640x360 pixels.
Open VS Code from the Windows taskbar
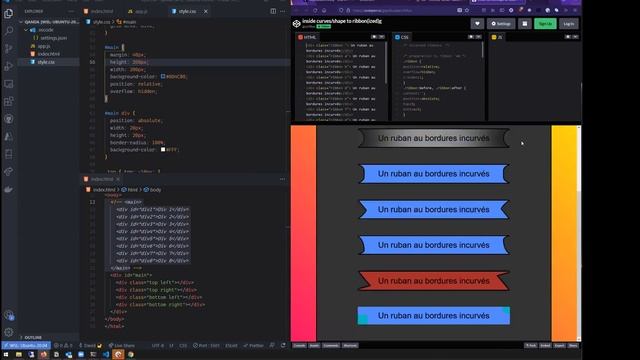[106, 355]
